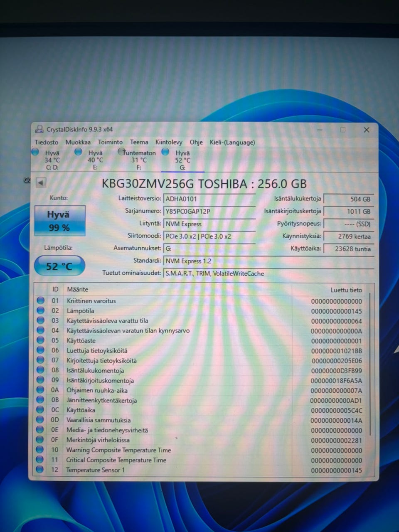This screenshot has height=532, width=399.
Task: Click the Käyttöaika value 23628 tuntia
Action: (x=349, y=249)
